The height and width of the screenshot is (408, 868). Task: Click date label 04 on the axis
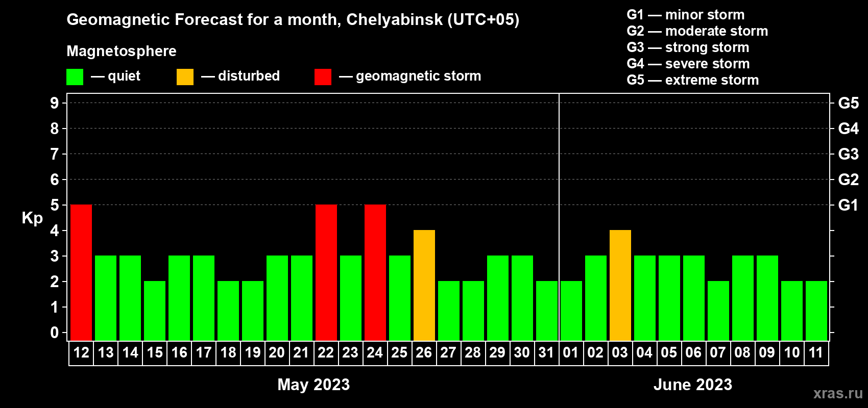(645, 352)
